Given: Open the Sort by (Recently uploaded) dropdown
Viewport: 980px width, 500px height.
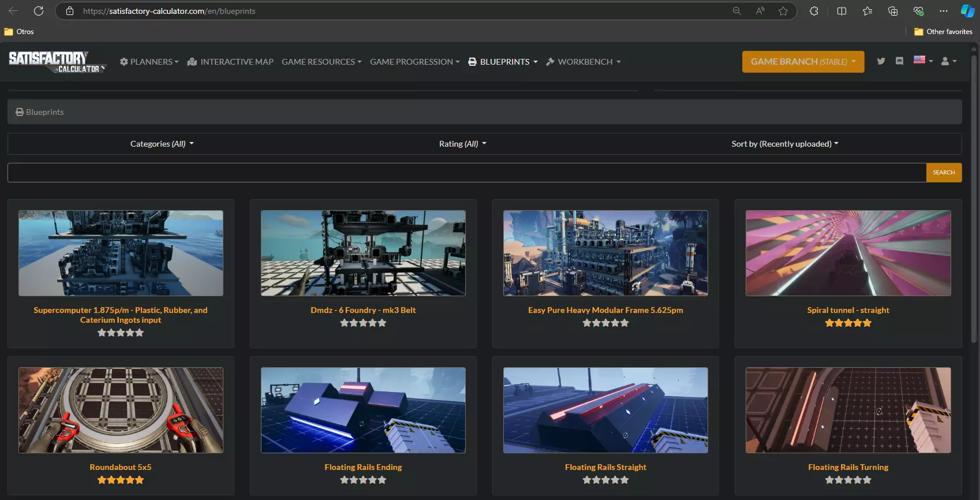Looking at the screenshot, I should (x=784, y=144).
